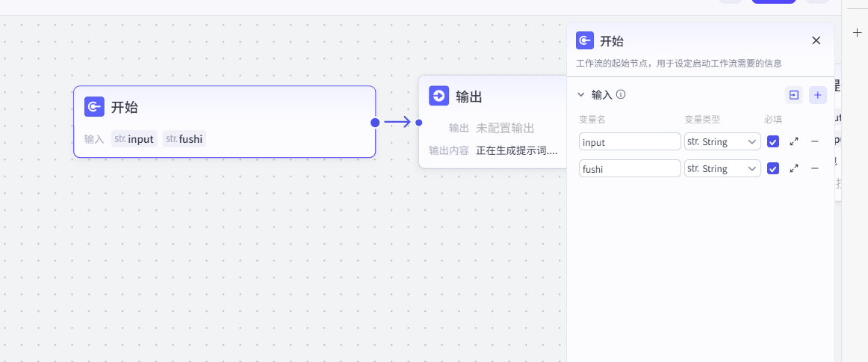Click the 开始 node output connector dot
This screenshot has width=868, height=362.
point(375,122)
